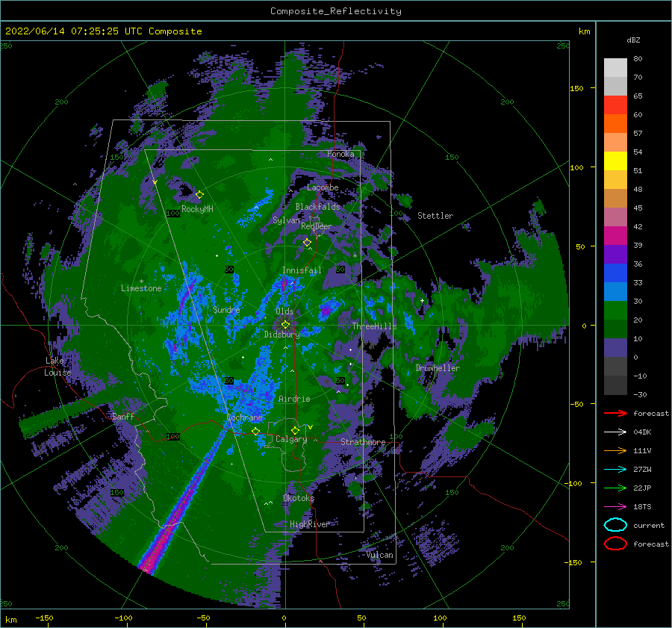Click the Strathmore town label
This screenshot has height=628, width=672.
click(363, 442)
